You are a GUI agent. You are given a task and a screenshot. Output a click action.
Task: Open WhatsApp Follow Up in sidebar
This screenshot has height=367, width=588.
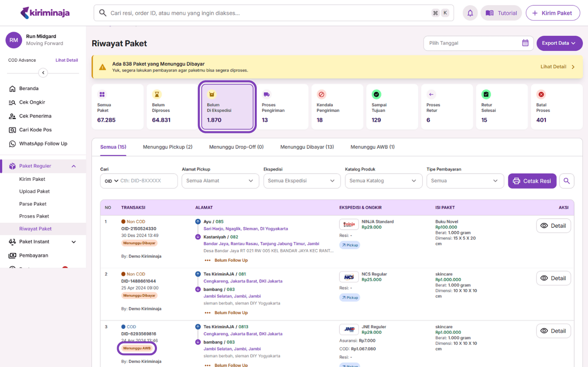43,144
